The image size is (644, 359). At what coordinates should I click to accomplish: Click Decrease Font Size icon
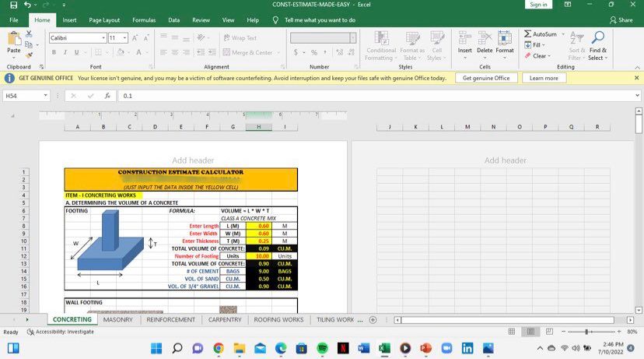[145, 38]
